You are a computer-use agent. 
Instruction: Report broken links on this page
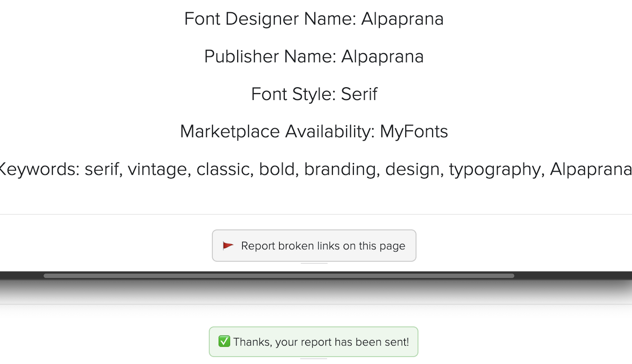(x=314, y=246)
